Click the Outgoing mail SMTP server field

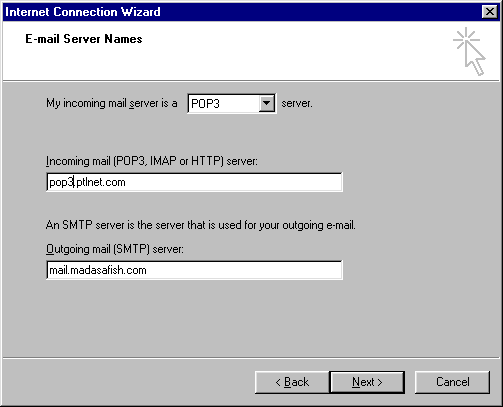click(x=194, y=270)
